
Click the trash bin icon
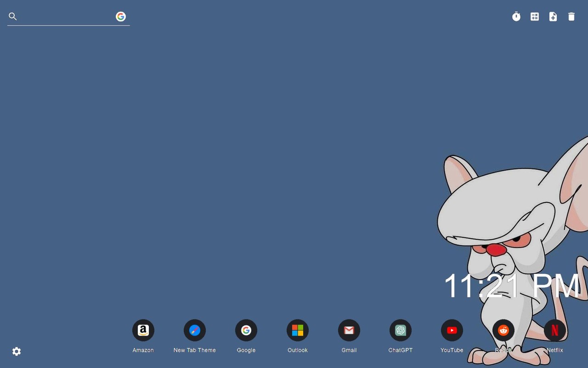coord(571,17)
